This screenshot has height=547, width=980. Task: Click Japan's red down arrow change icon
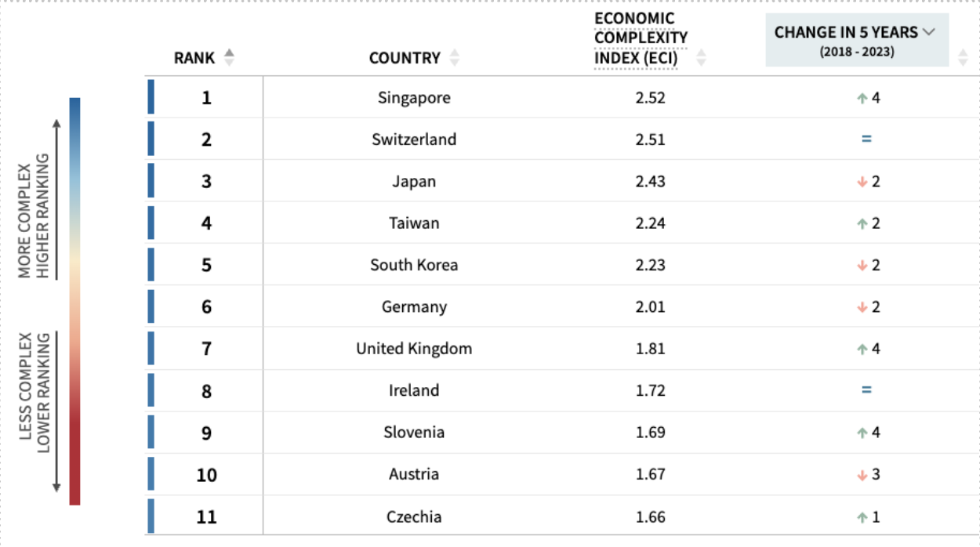point(862,182)
